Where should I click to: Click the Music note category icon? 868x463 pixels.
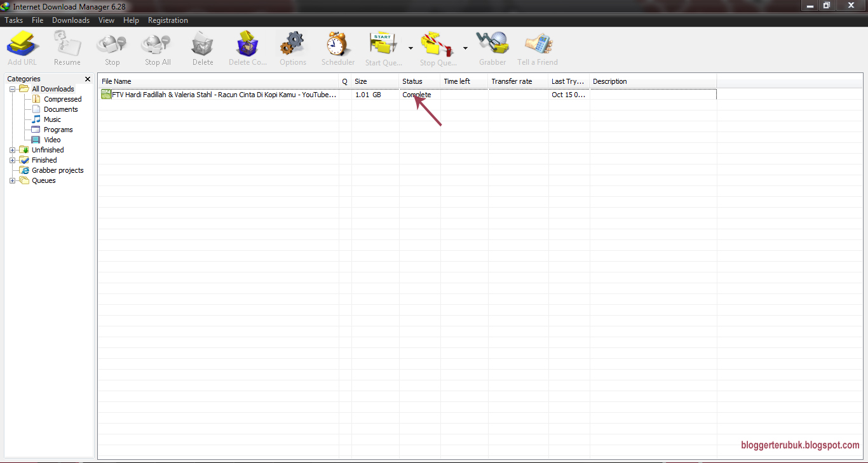36,119
